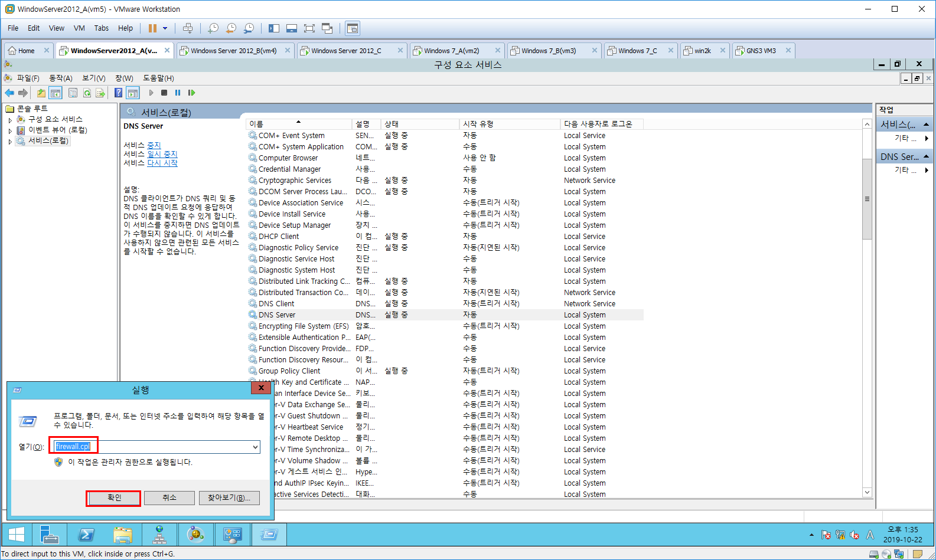Open VMware power options dropdown arrow
The height and width of the screenshot is (560, 936).
click(x=165, y=28)
